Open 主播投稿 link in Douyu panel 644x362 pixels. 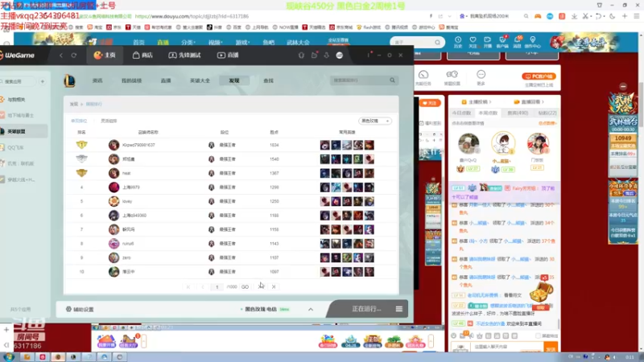coord(477,102)
